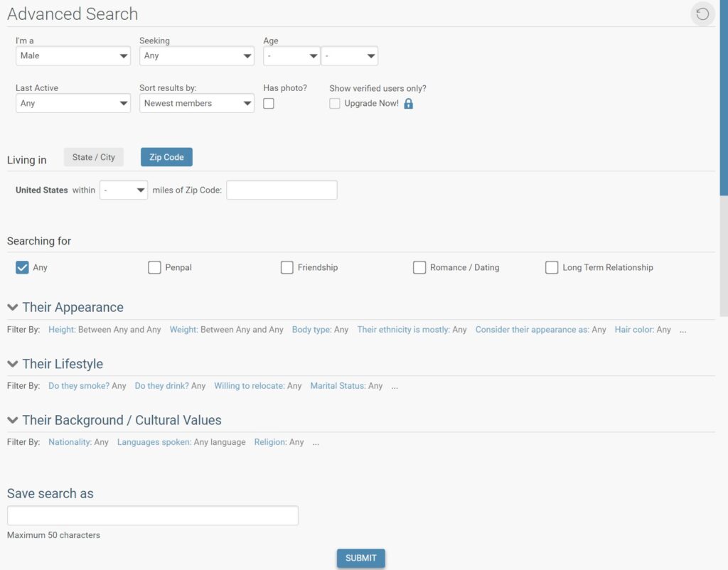Enable the Romance / Dating checkbox

tap(419, 267)
